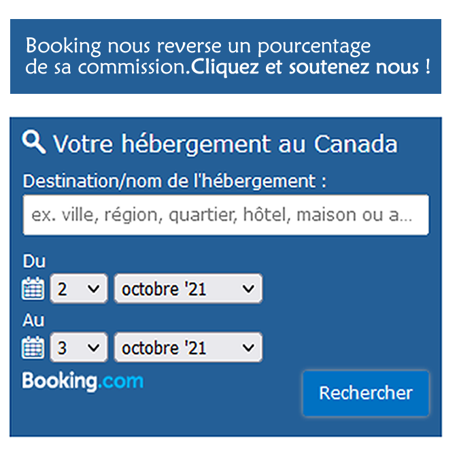Click the "Au" check-out label
The height and width of the screenshot is (476, 476).
33,320
